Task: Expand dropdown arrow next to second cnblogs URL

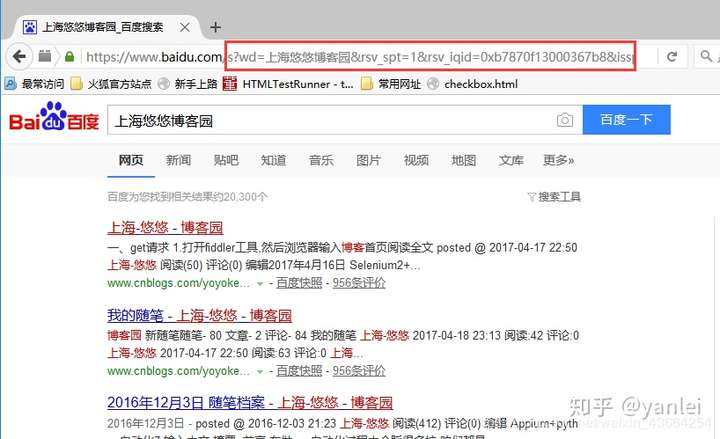Action: point(260,371)
